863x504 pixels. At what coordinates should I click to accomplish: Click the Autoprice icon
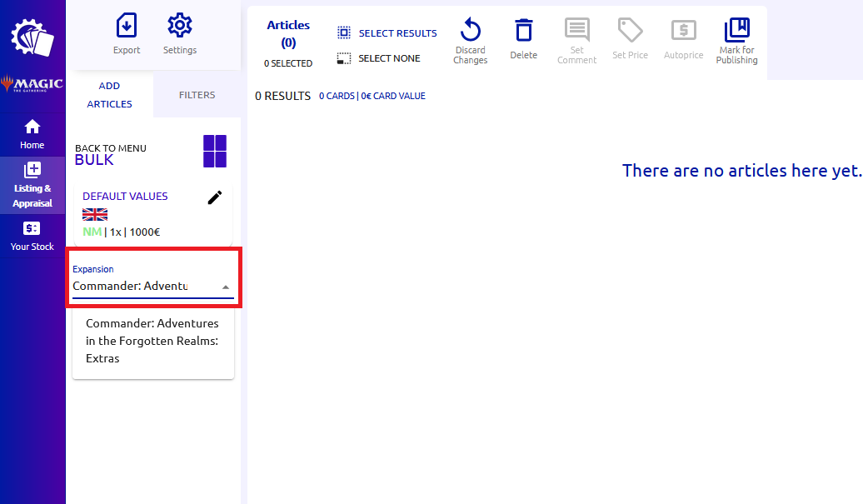pos(684,30)
